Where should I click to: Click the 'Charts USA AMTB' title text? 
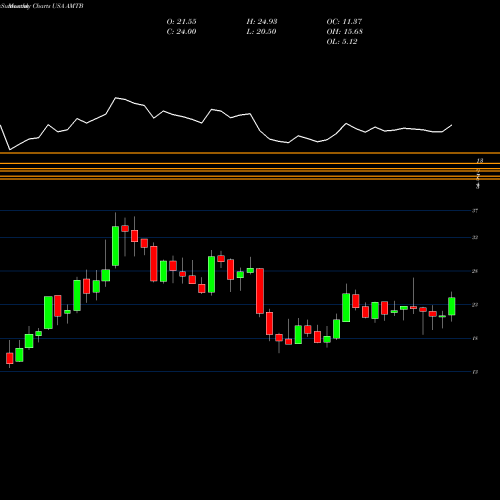coord(58,6)
